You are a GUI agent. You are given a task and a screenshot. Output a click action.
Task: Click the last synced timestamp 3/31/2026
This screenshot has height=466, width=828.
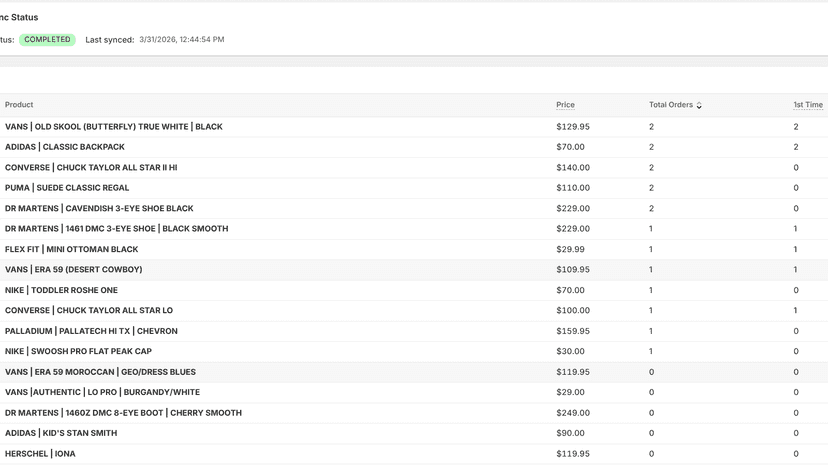(182, 40)
